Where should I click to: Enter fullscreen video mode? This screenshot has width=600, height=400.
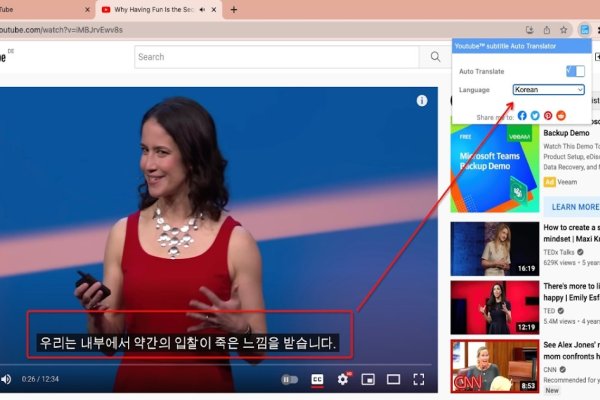(419, 379)
